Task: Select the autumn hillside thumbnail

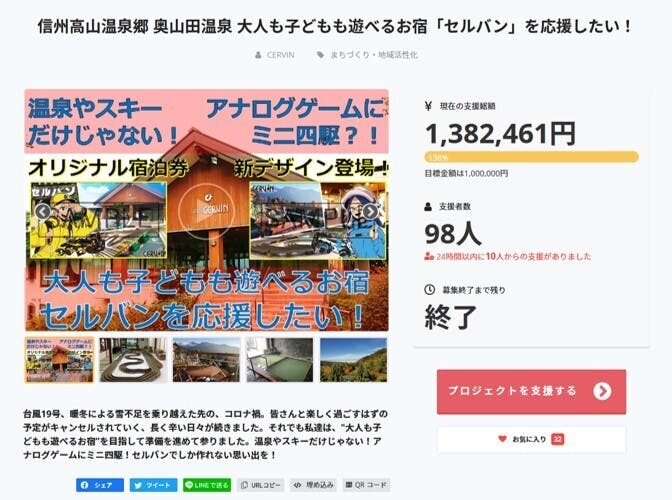Action: click(354, 360)
